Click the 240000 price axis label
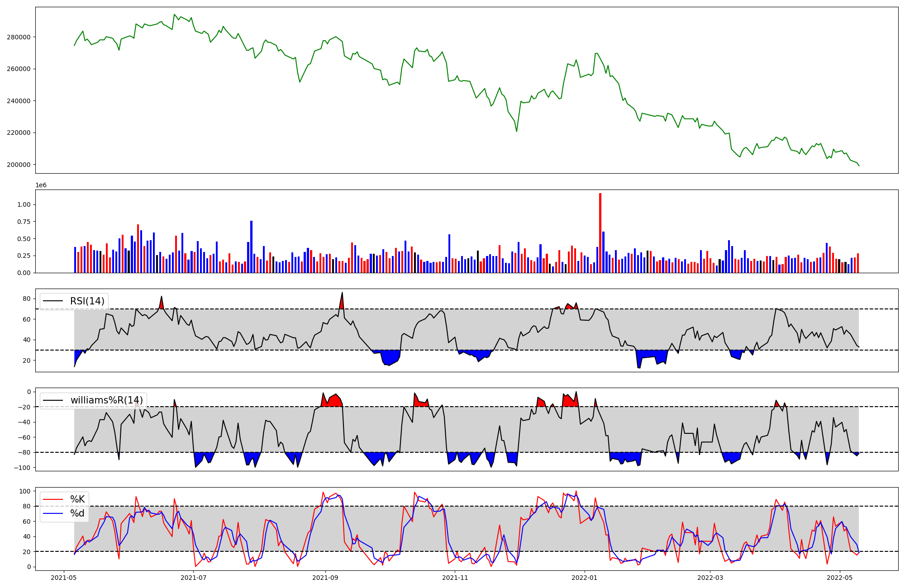 19,101
